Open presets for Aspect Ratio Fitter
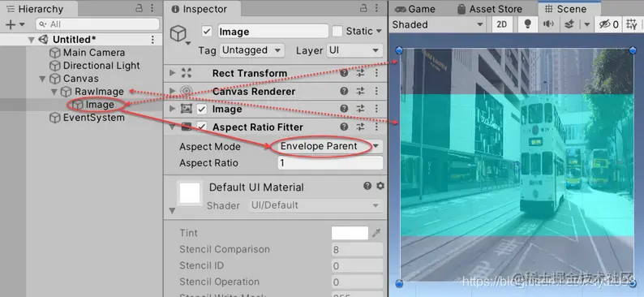The image size is (644, 297). coord(360,127)
